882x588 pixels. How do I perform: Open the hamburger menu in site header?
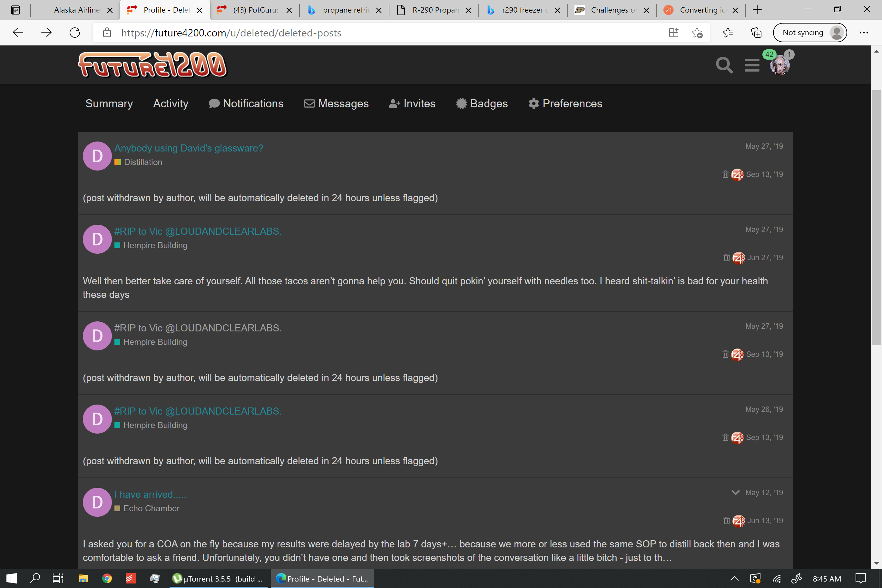pos(752,65)
